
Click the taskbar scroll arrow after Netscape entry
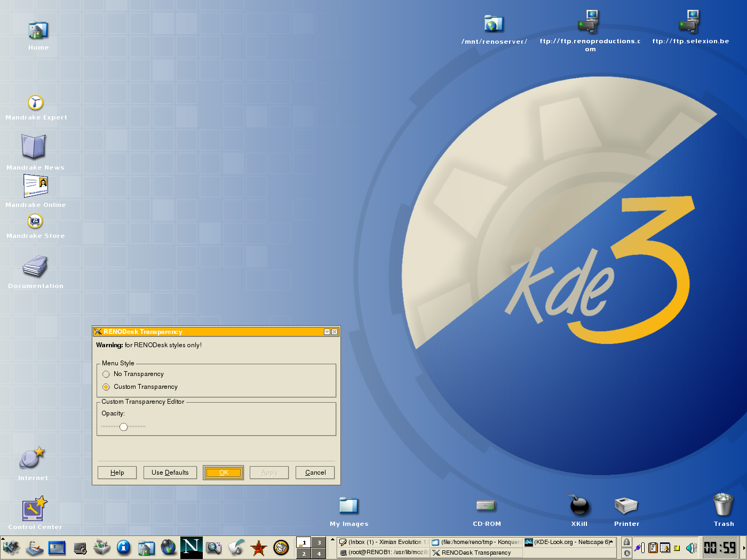[x=611, y=541]
